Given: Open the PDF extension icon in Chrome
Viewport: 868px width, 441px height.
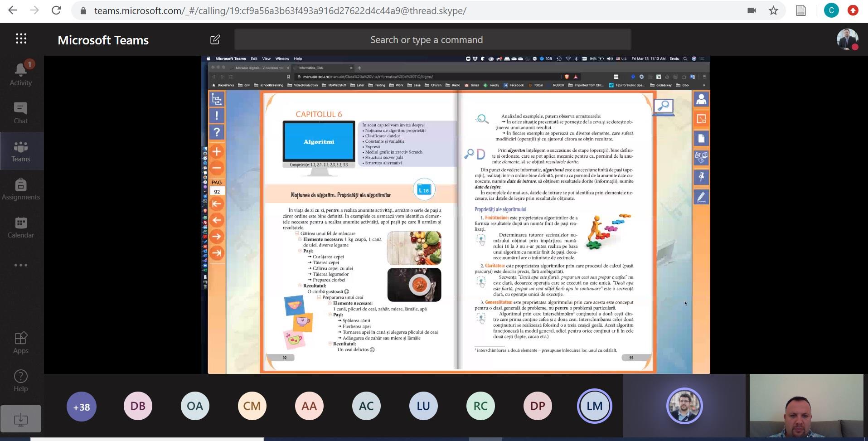Looking at the screenshot, I should 801,10.
